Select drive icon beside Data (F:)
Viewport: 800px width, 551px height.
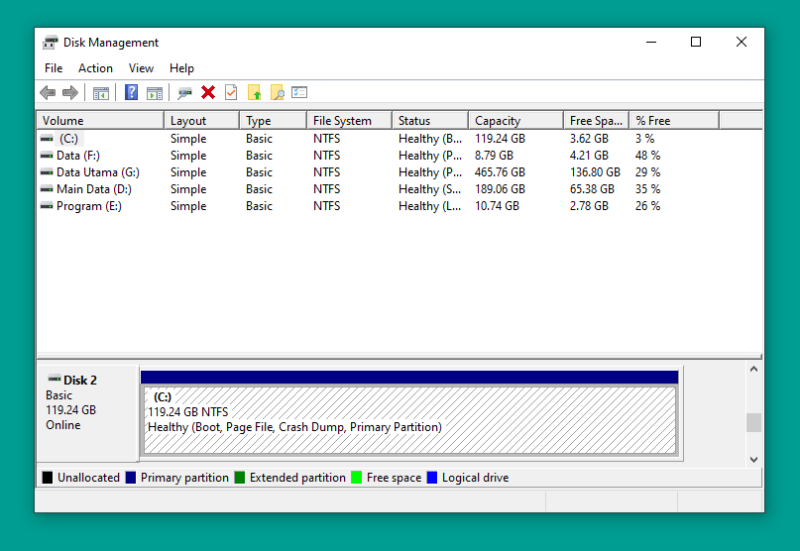pos(47,155)
